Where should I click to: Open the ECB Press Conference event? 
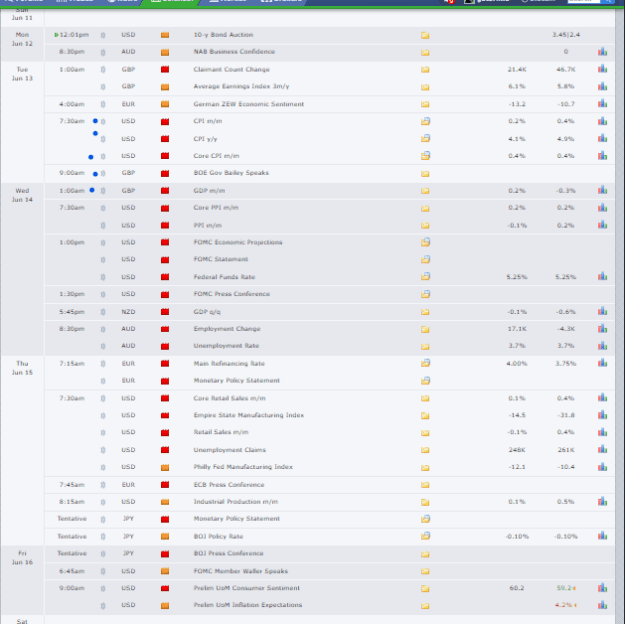tap(229, 484)
